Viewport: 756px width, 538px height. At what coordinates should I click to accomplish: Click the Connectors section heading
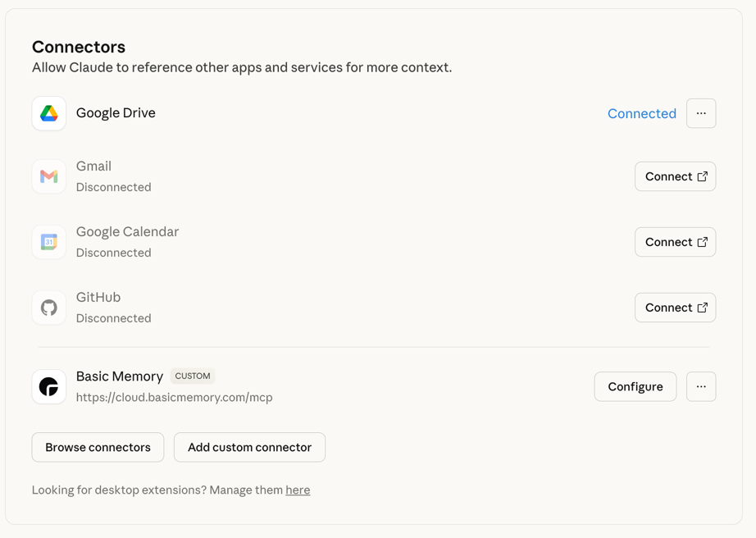point(79,47)
